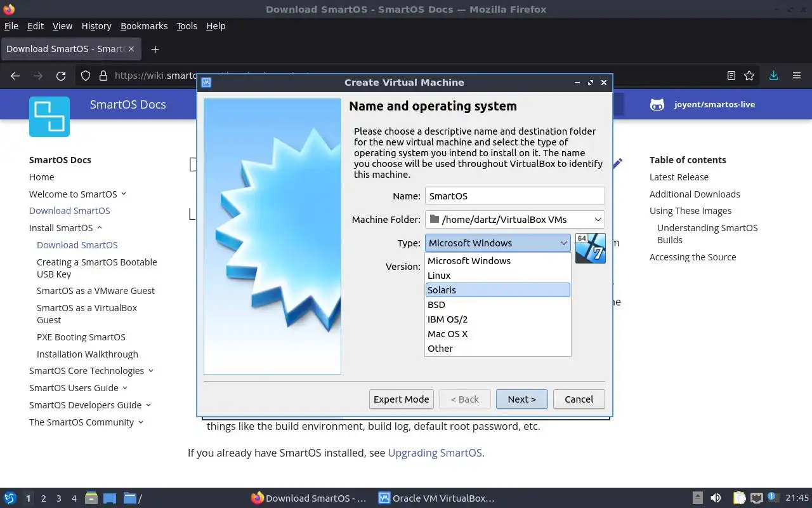Open the Help menu in Firefox

[216, 26]
